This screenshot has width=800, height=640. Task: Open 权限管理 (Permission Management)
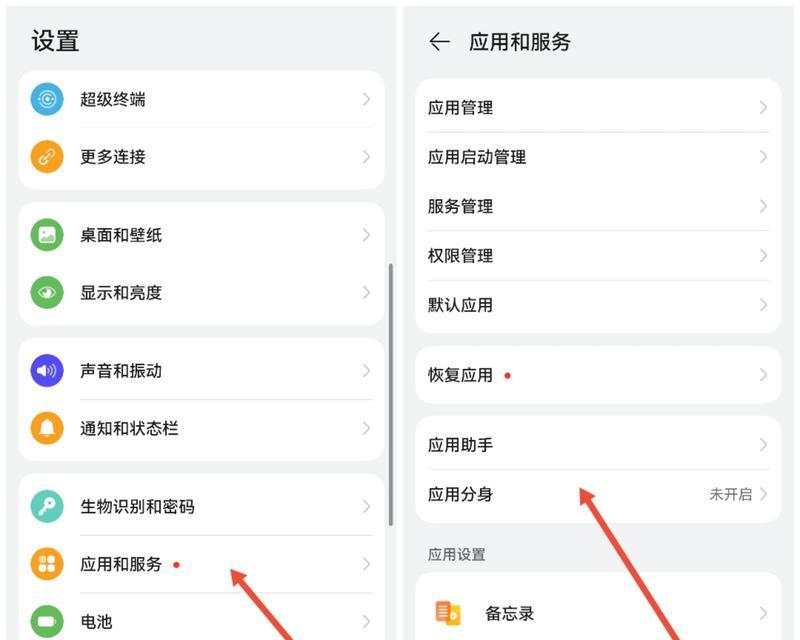(460, 256)
